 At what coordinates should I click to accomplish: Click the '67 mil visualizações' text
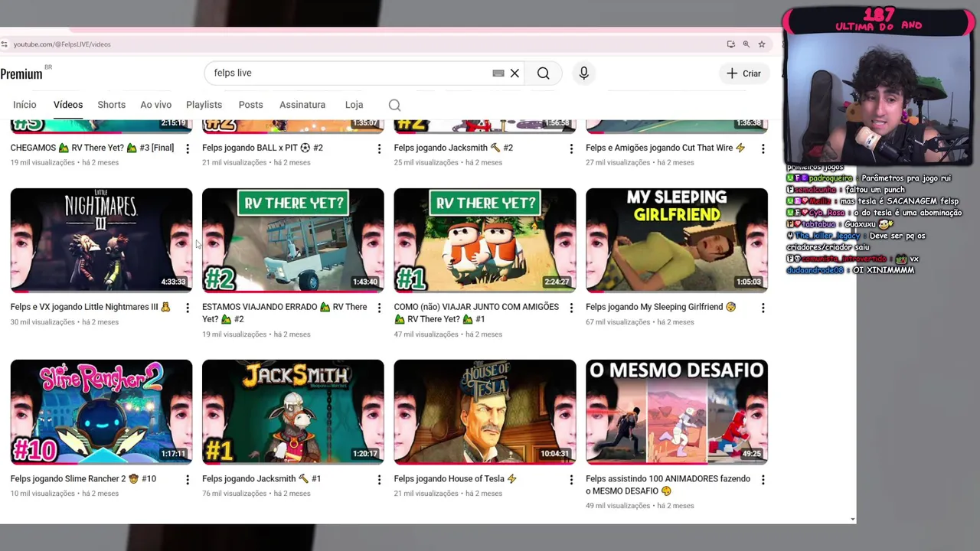coord(618,322)
